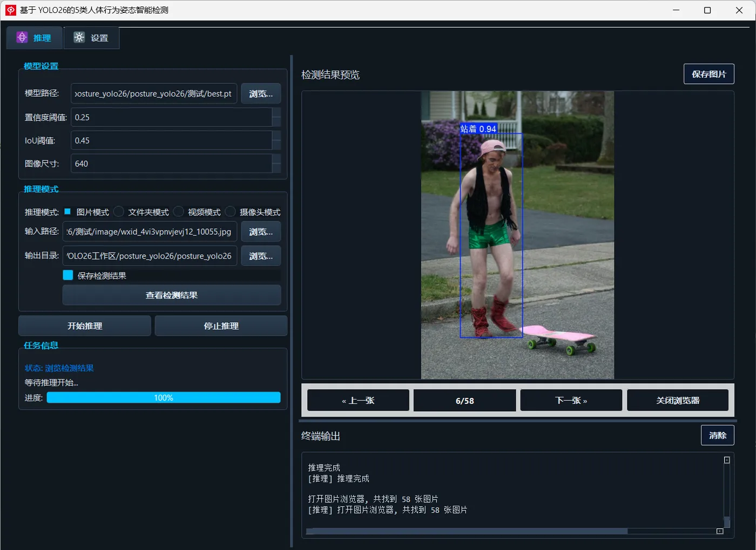Viewport: 756px width, 550px height.
Task: Stop inference with 停止推理
Action: [x=221, y=326]
